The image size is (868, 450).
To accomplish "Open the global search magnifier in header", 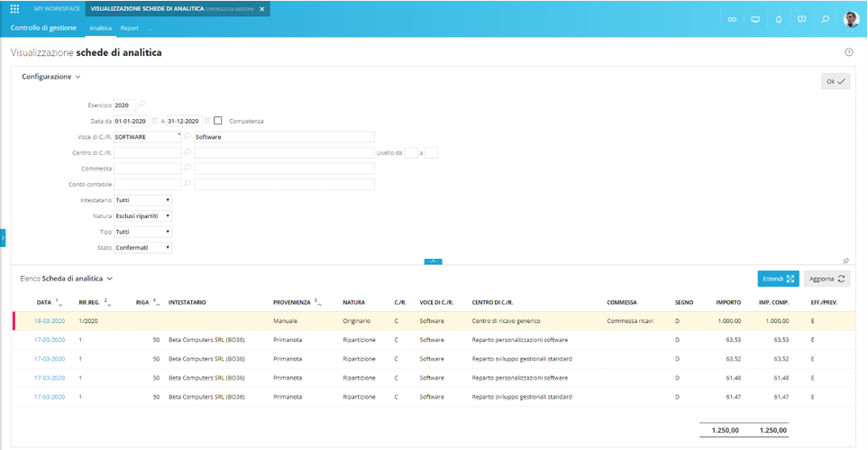I will (x=825, y=19).
